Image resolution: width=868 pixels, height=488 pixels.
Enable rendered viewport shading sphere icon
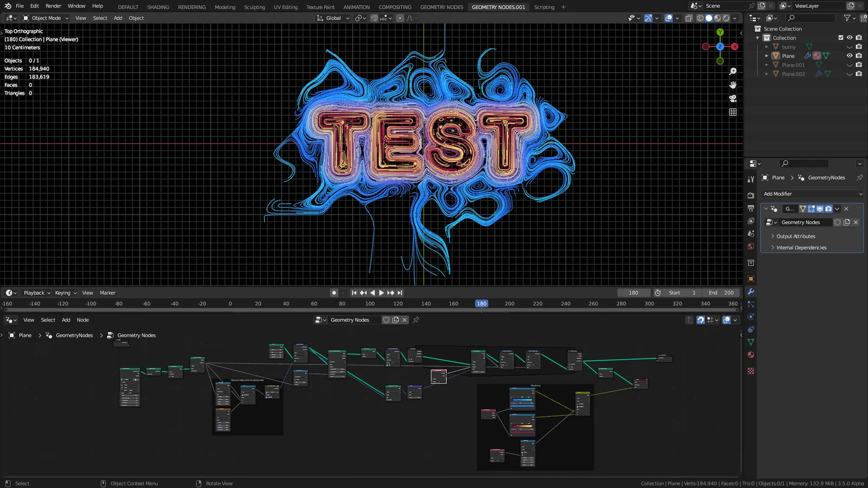726,18
